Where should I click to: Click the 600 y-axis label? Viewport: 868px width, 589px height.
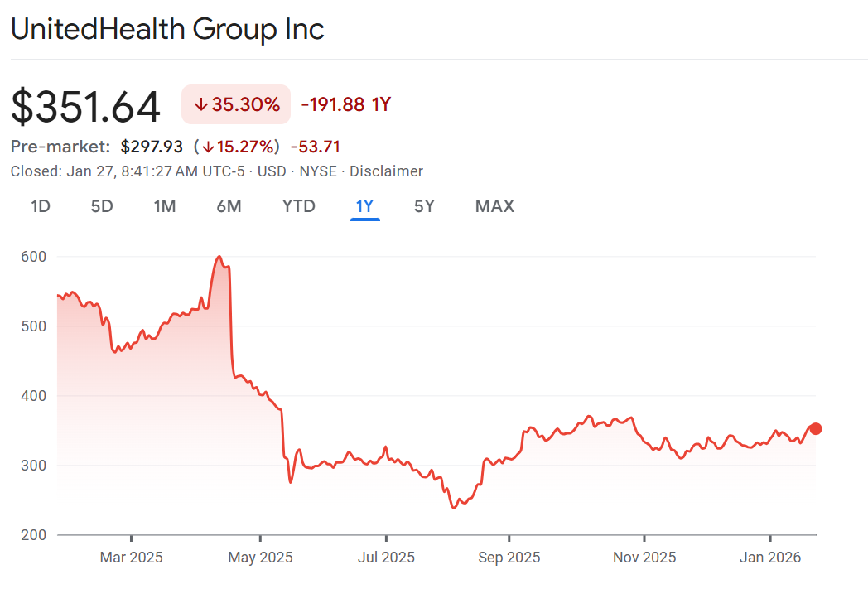[x=34, y=257]
